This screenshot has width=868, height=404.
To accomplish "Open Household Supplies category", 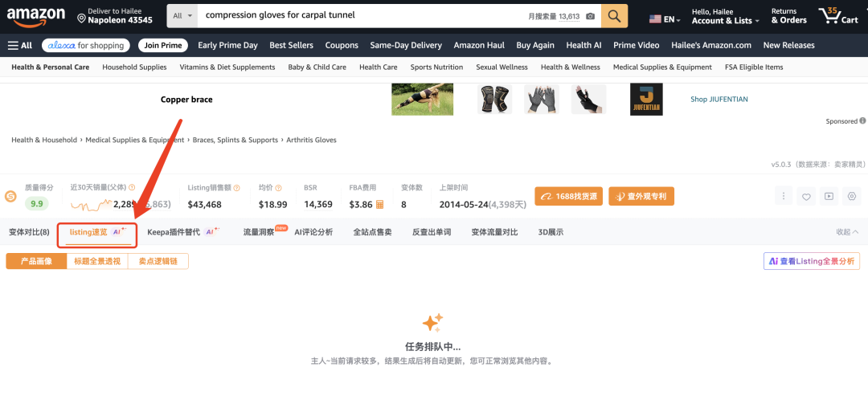I will (x=134, y=67).
